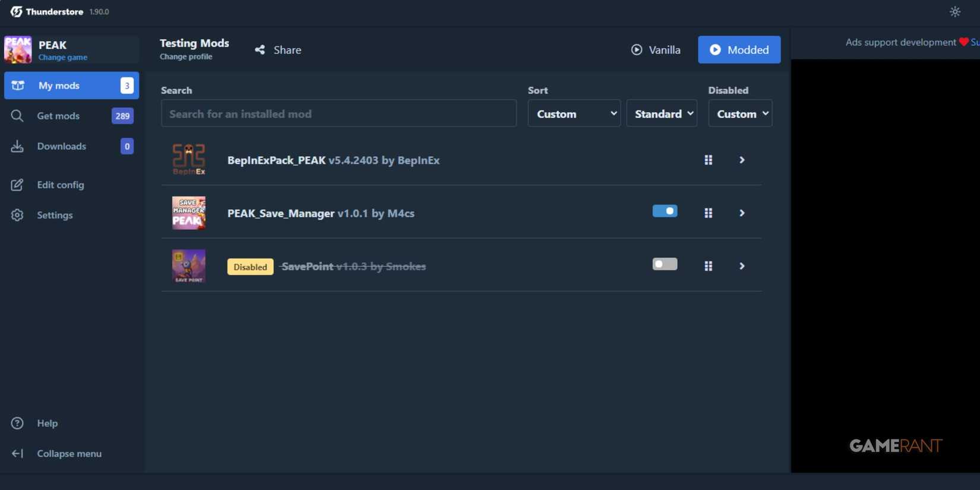The width and height of the screenshot is (980, 490).
Task: Click the grid handle icon for SavePoint
Action: [x=708, y=266]
